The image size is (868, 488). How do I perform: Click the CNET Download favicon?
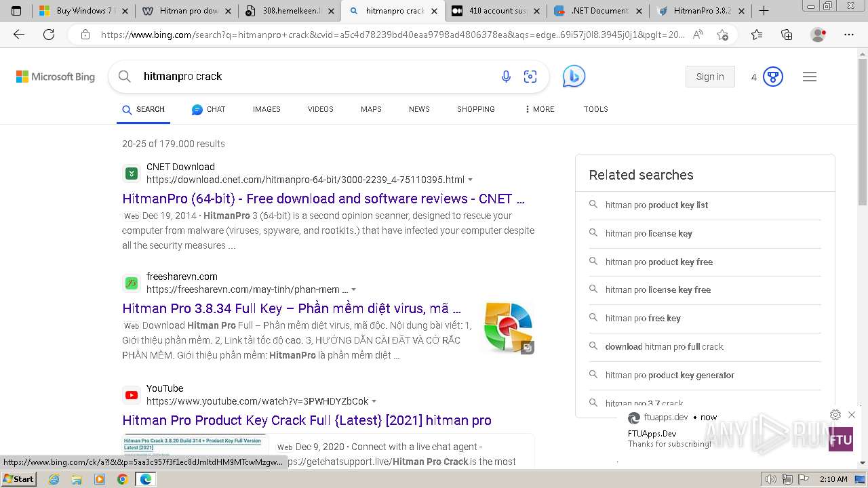tap(132, 174)
